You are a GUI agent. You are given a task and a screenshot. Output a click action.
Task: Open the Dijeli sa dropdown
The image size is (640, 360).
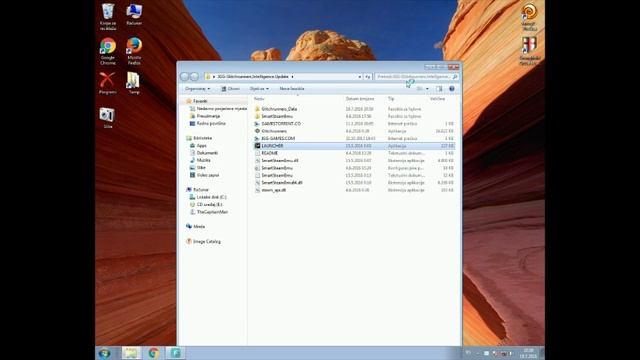(x=259, y=89)
